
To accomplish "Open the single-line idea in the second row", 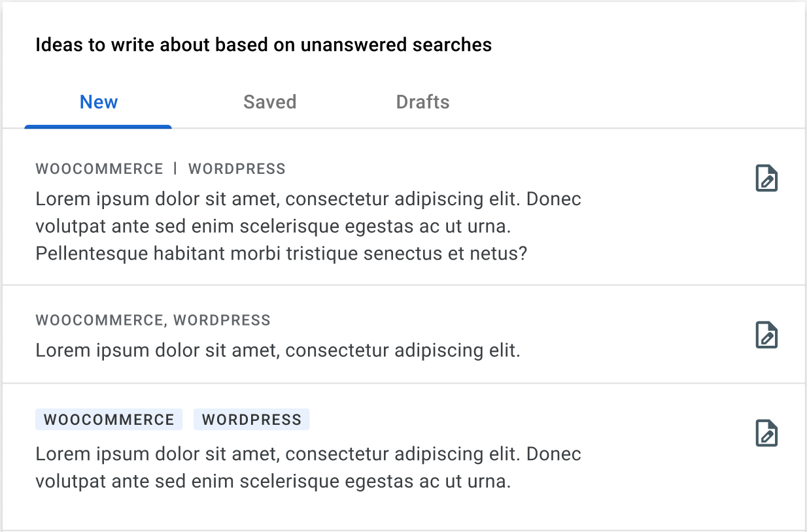I will pyautogui.click(x=278, y=351).
